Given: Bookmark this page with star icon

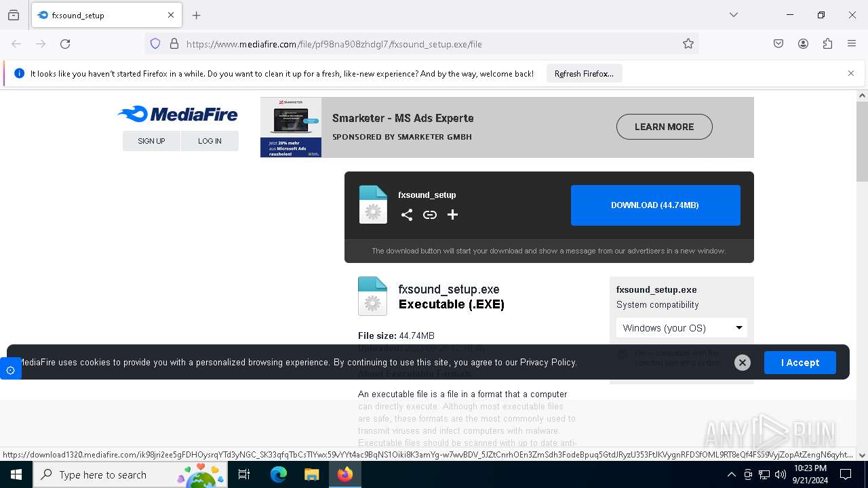Looking at the screenshot, I should click(x=688, y=44).
